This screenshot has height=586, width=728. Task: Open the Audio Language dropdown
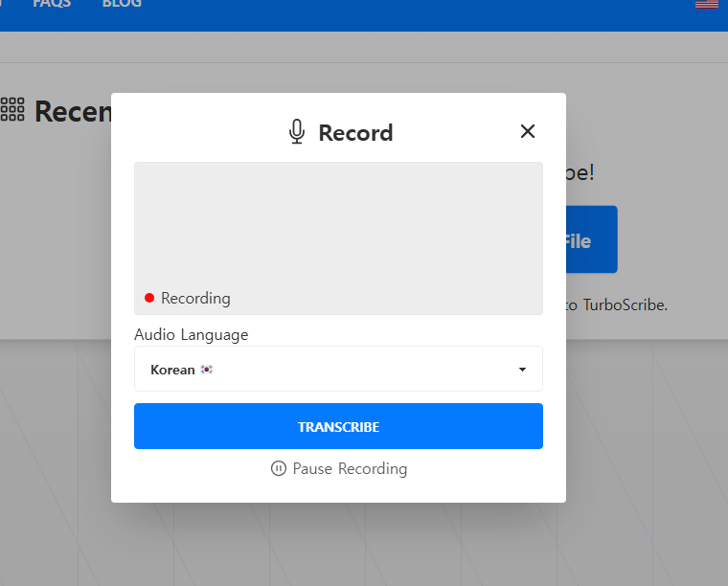click(x=338, y=369)
